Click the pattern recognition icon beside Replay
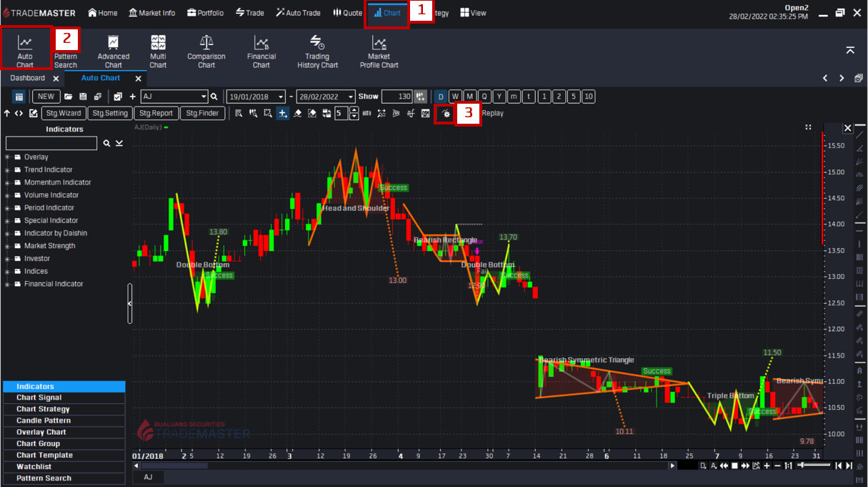The width and height of the screenshot is (868, 487). coord(446,114)
